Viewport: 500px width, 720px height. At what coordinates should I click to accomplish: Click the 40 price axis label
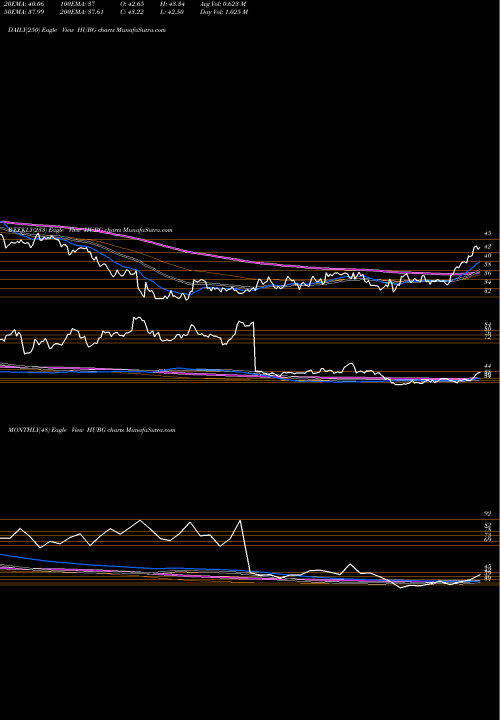pyautogui.click(x=488, y=255)
